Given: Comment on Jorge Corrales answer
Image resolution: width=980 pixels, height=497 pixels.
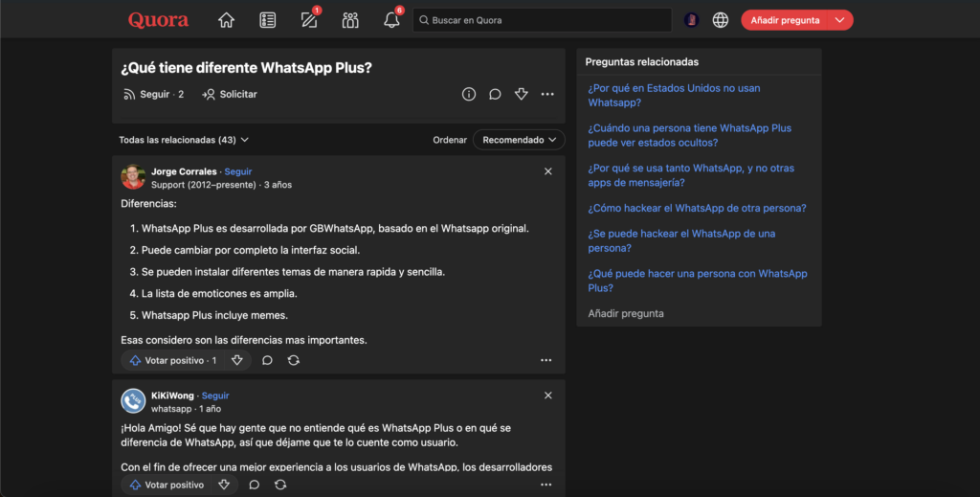Looking at the screenshot, I should (x=267, y=360).
